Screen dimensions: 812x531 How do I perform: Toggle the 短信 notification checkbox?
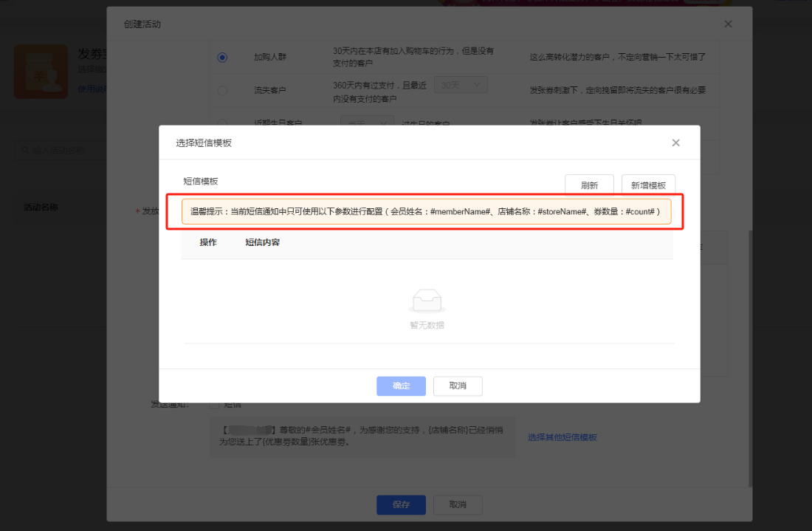[x=214, y=405]
